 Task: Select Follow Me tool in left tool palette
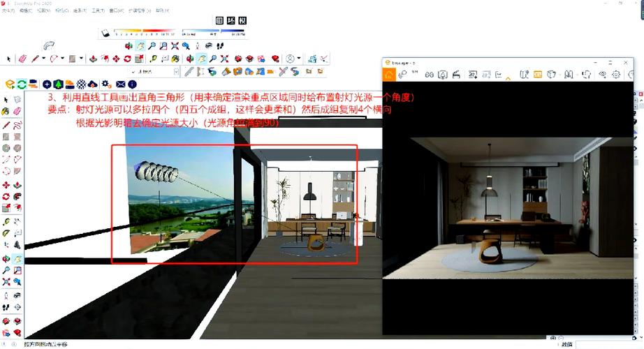tap(17, 197)
